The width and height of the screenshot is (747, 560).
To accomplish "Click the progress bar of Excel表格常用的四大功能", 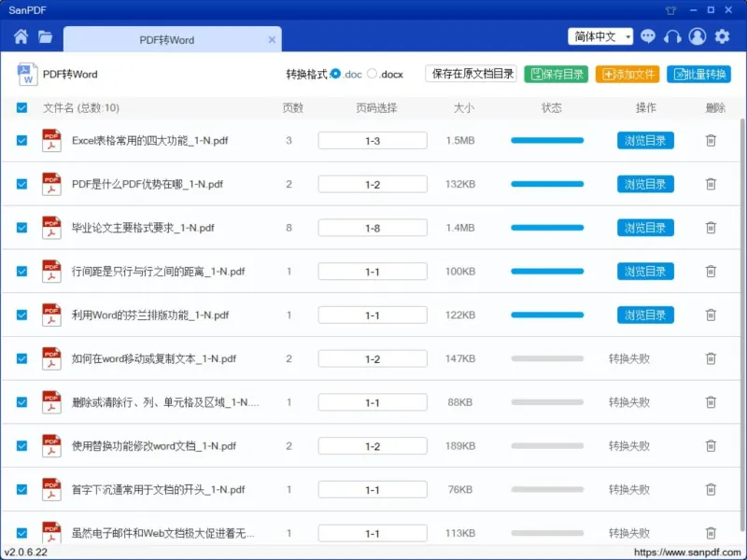I will 547,141.
